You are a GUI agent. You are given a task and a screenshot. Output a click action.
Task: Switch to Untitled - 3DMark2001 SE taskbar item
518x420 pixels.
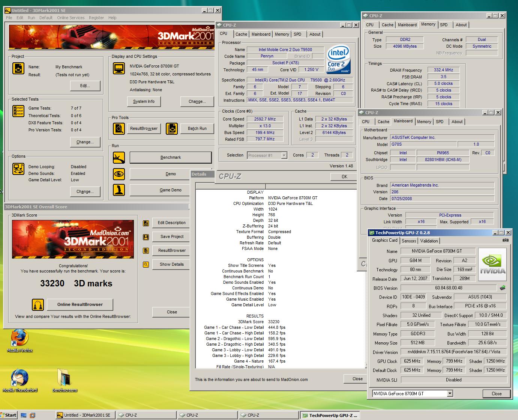tap(85, 415)
